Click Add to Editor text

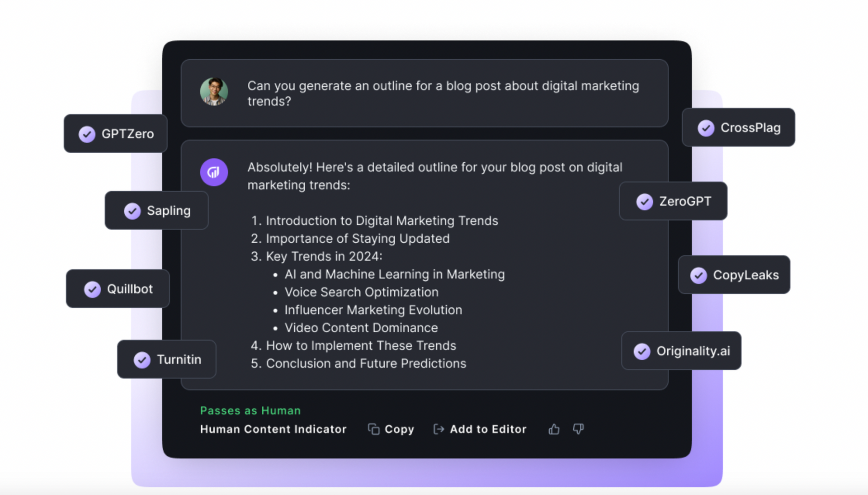click(x=488, y=429)
